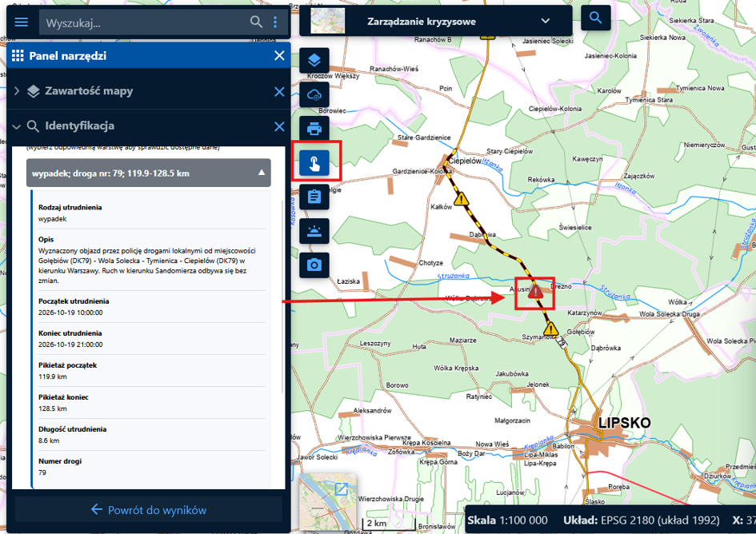The image size is (756, 534).
Task: Close the Identyfikacja section
Action: (279, 127)
